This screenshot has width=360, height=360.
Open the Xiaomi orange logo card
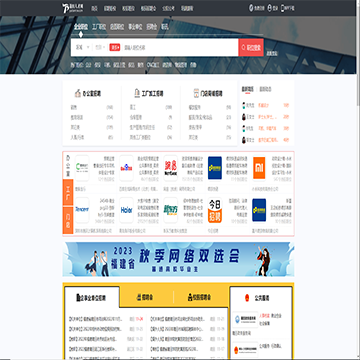click(x=259, y=168)
